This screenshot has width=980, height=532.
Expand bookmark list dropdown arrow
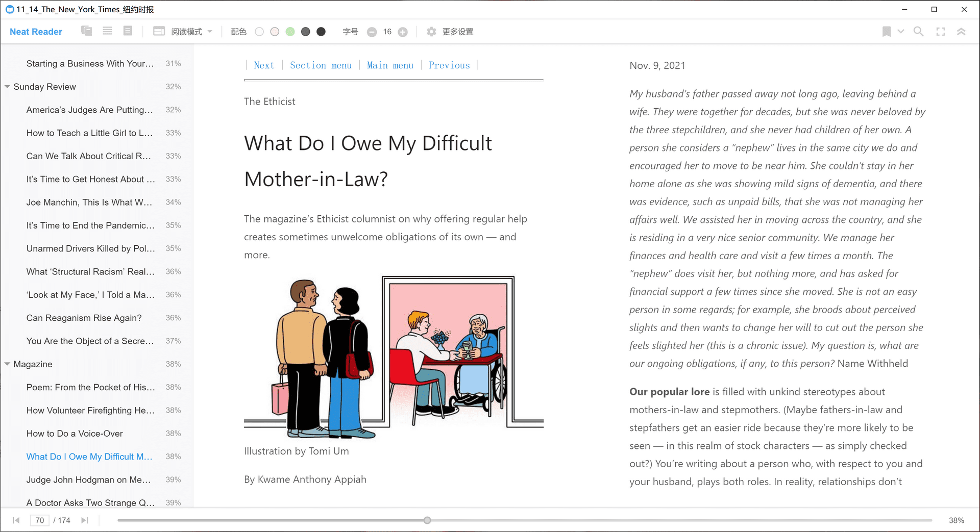[901, 32]
